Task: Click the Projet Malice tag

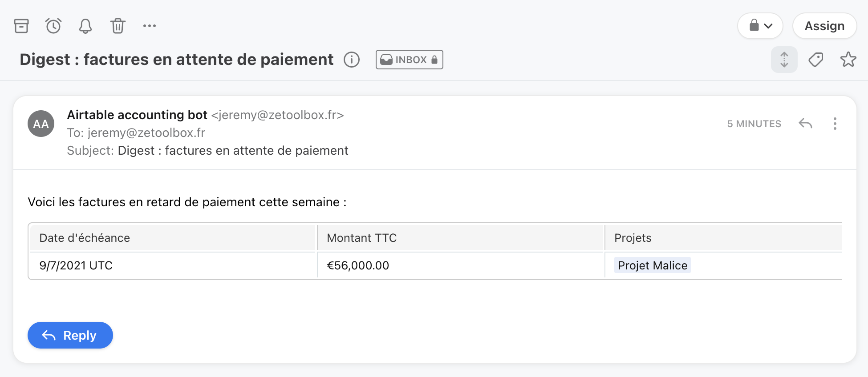Action: pyautogui.click(x=653, y=265)
